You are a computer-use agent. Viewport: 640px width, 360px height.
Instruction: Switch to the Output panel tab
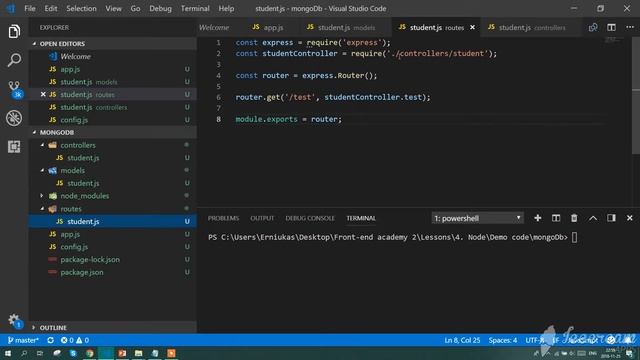click(x=262, y=218)
